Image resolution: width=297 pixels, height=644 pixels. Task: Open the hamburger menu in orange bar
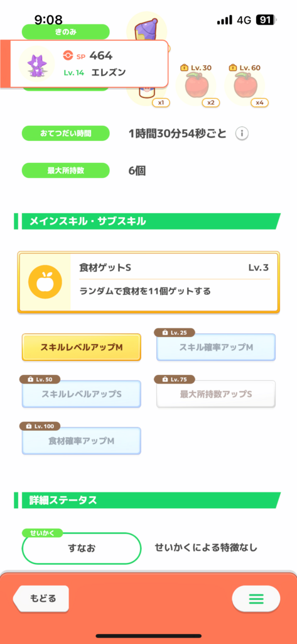tap(256, 599)
